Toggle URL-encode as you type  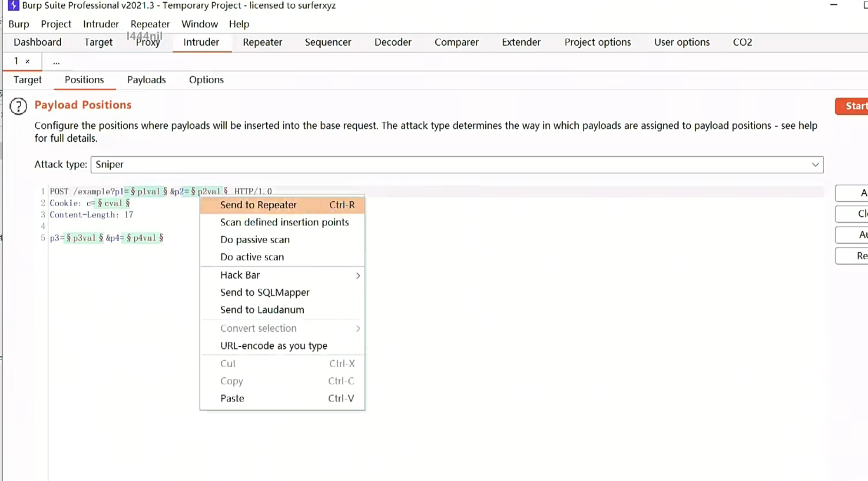tap(274, 345)
